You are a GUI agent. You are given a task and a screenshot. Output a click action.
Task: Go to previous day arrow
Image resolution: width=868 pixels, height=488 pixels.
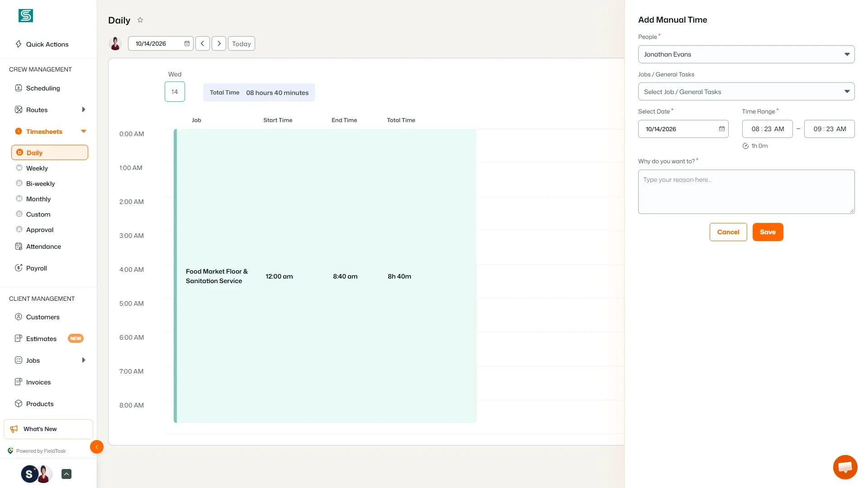tap(203, 43)
